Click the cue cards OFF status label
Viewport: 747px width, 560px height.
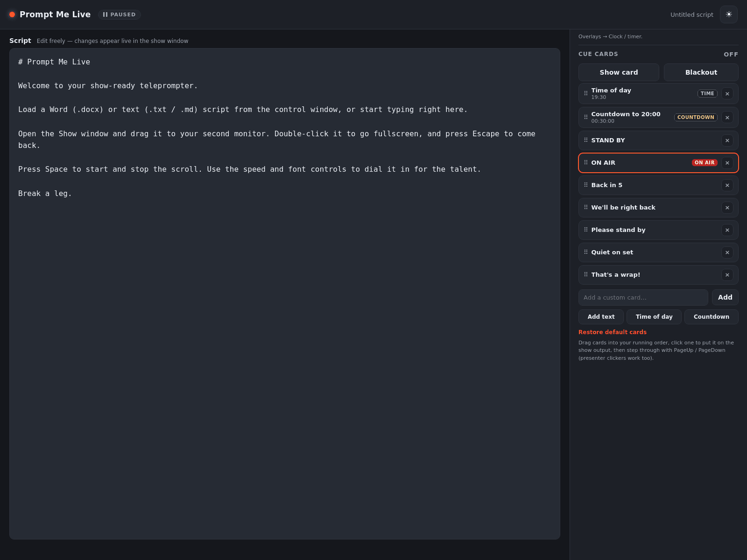[731, 55]
